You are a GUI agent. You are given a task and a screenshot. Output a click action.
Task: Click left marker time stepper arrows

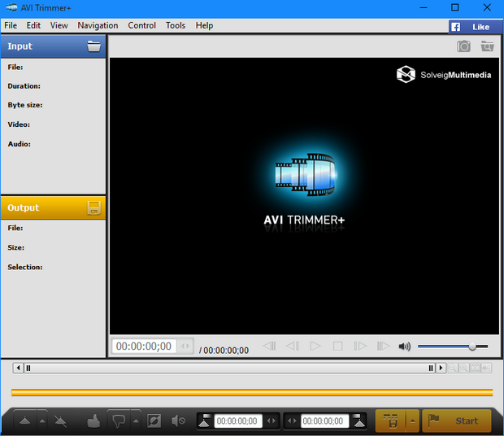click(x=272, y=421)
